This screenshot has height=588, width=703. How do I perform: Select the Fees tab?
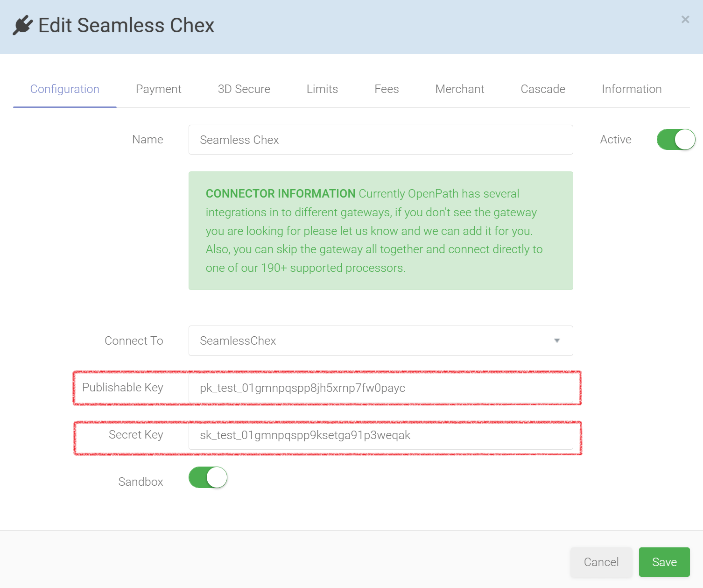(x=387, y=89)
